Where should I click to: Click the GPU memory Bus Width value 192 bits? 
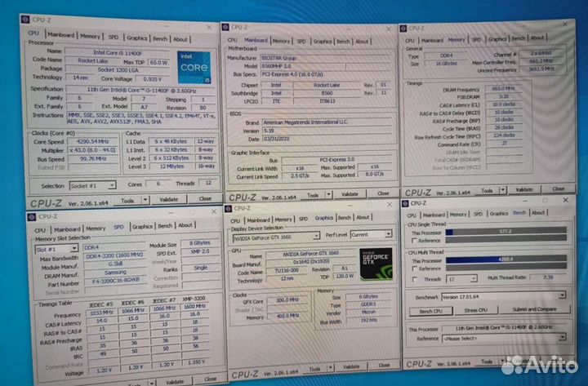tap(368, 320)
